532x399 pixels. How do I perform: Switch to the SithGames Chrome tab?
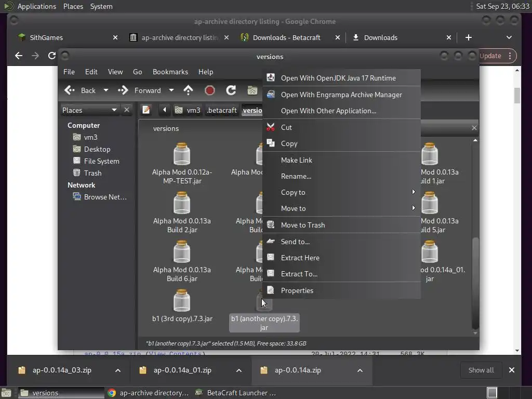pos(68,37)
